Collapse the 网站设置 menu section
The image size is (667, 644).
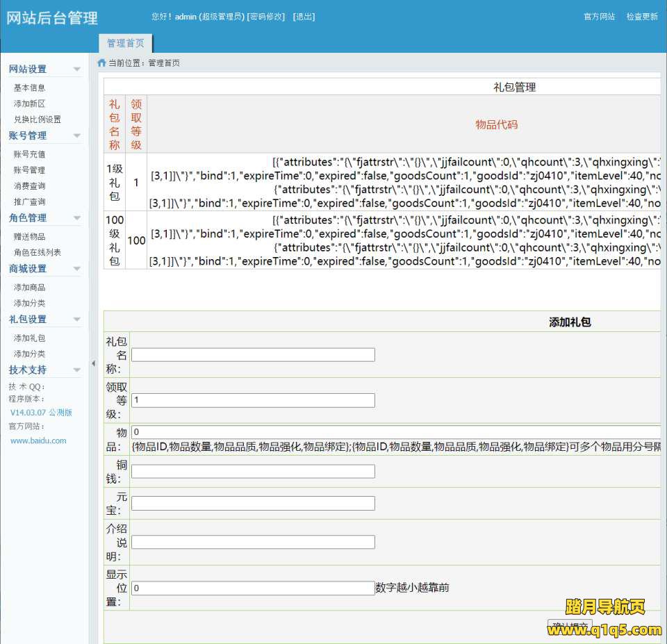(76, 69)
